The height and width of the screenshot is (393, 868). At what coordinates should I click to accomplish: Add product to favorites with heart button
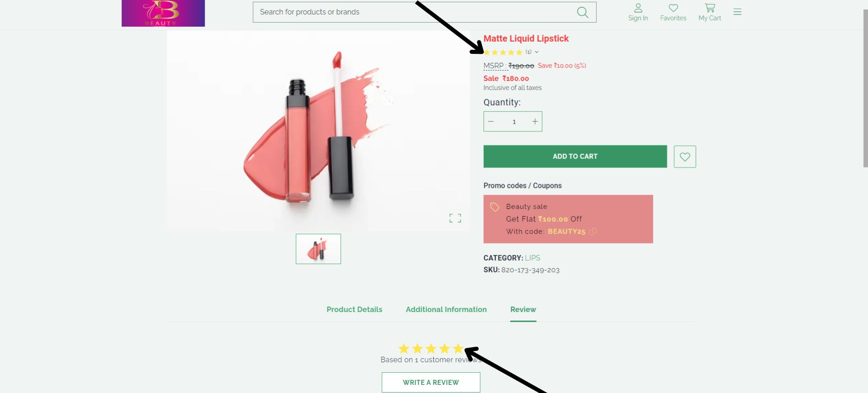click(x=685, y=157)
